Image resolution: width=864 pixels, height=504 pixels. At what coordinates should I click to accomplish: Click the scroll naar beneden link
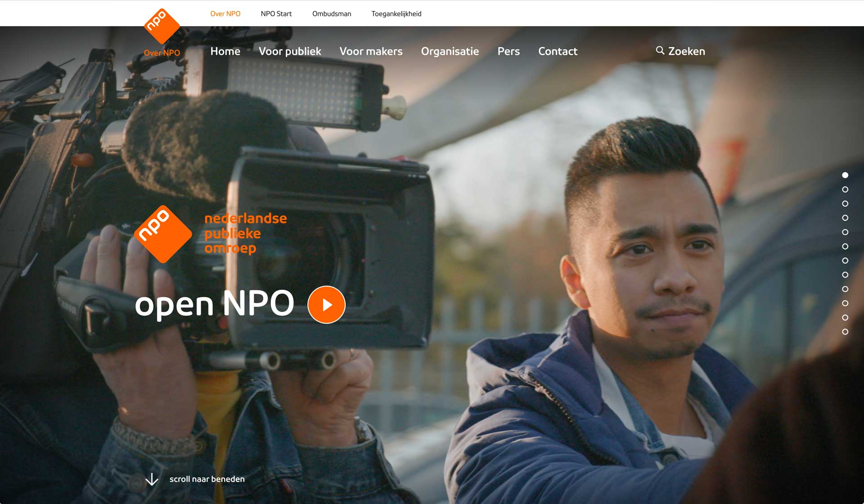tap(207, 479)
